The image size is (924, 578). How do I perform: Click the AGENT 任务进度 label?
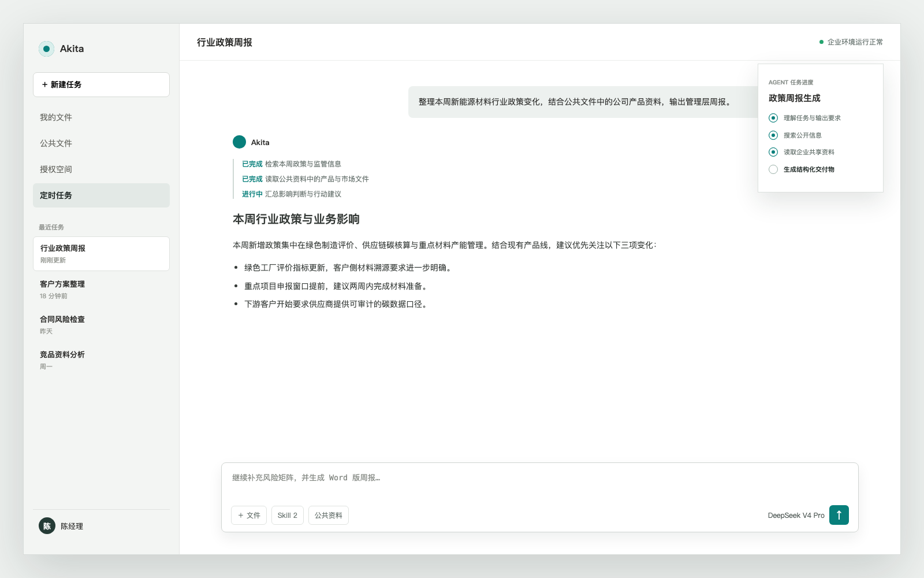[x=791, y=82]
